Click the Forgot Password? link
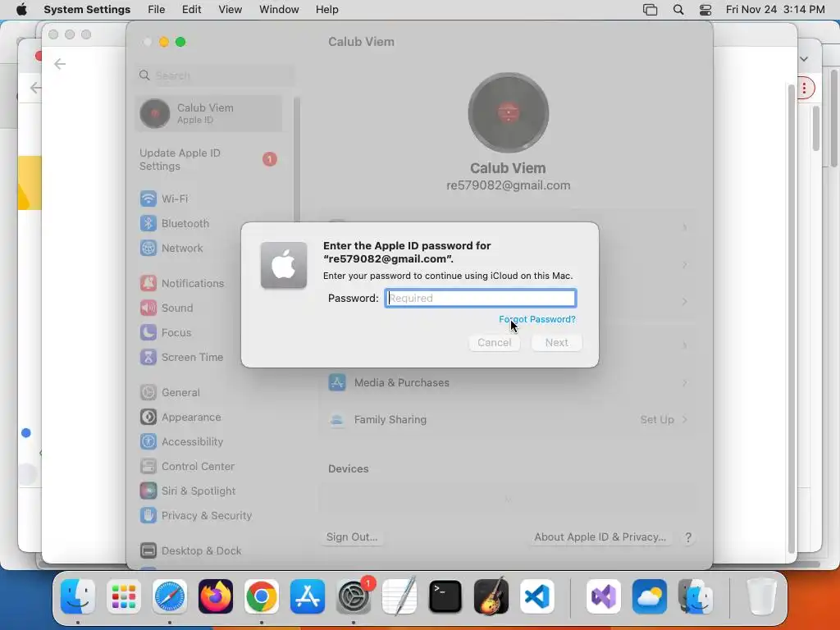The height and width of the screenshot is (630, 840). tap(536, 319)
